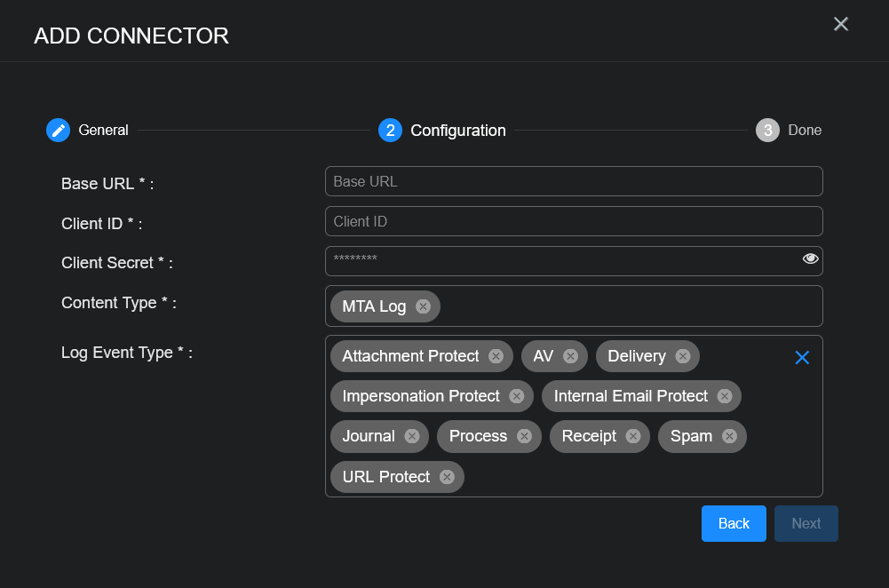Remove the AV event type tag
This screenshot has width=889, height=588.
point(570,356)
